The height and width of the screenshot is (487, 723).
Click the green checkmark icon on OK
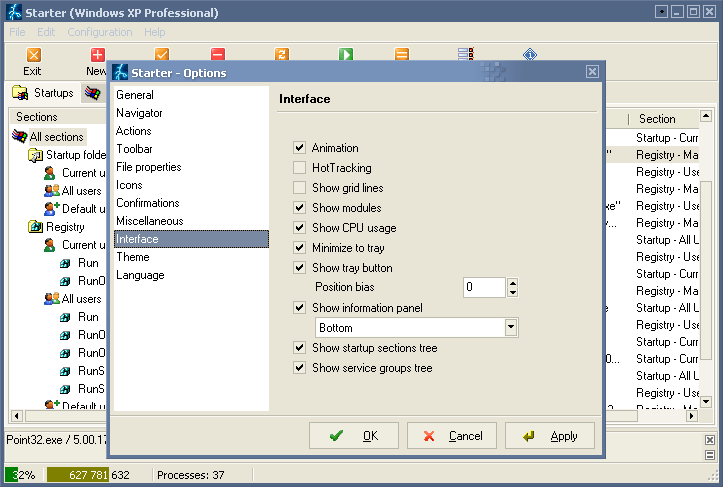point(337,435)
